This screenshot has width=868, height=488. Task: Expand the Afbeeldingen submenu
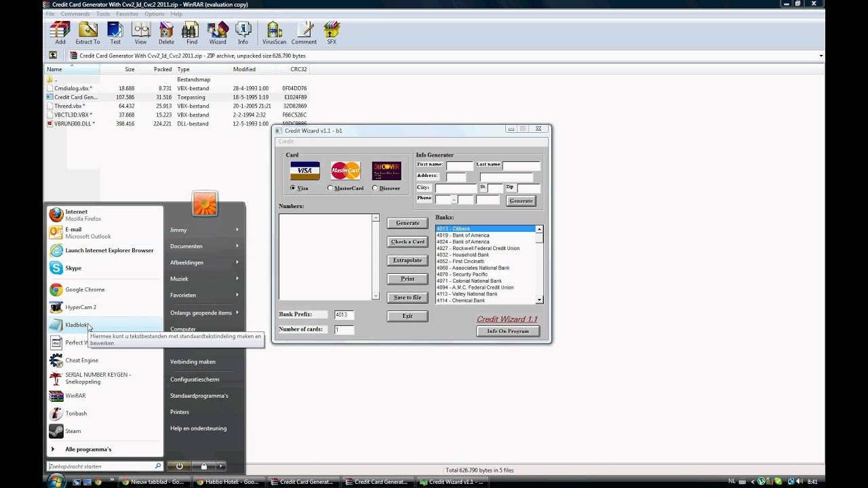204,262
